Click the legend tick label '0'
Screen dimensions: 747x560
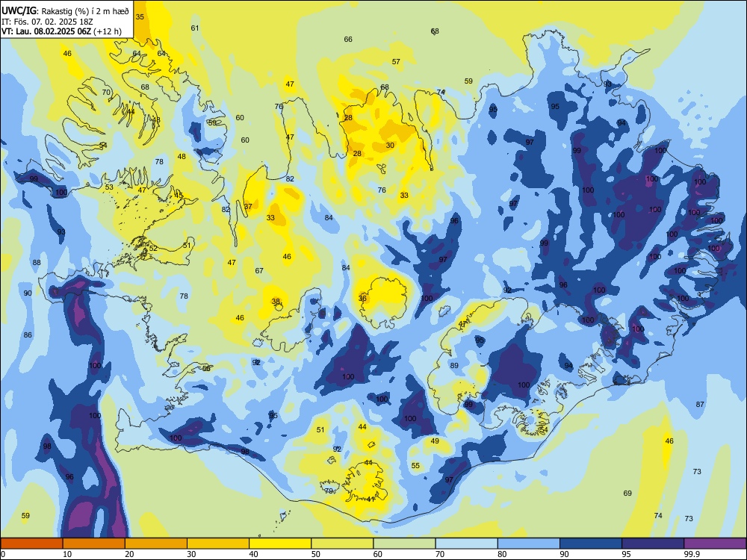click(x=3, y=554)
